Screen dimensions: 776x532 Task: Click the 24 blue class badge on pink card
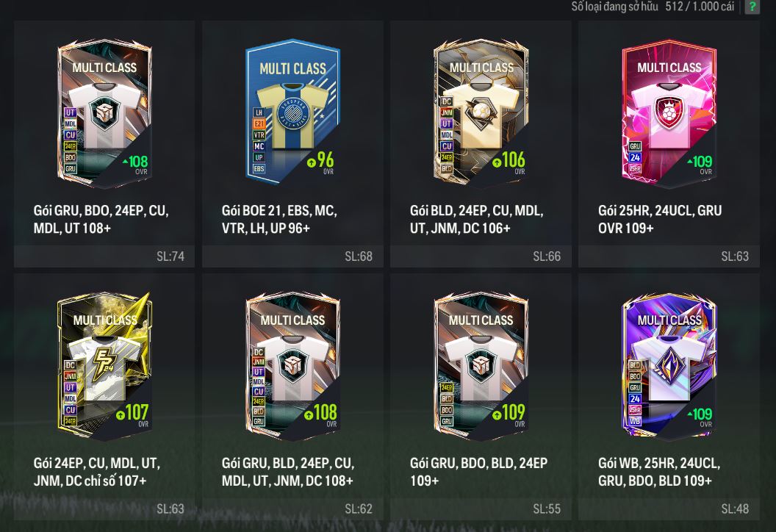click(635, 157)
